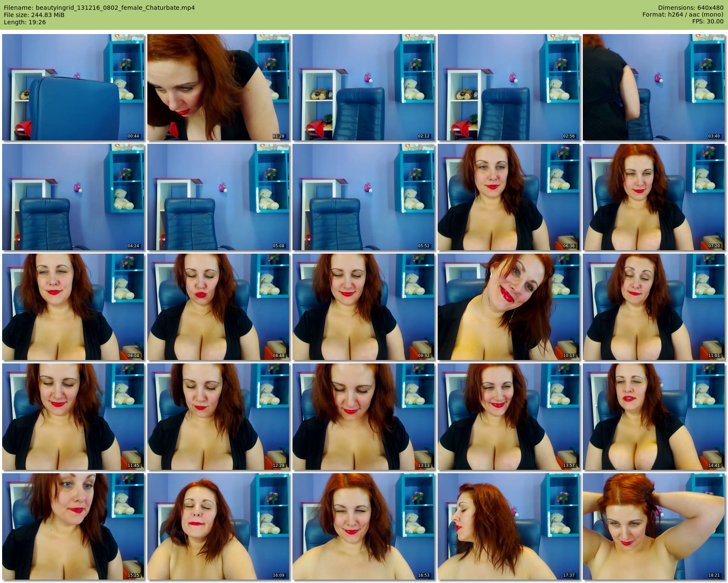The height and width of the screenshot is (583, 728).
Task: Open the thumbnail stamped 00:44
Action: (x=73, y=87)
